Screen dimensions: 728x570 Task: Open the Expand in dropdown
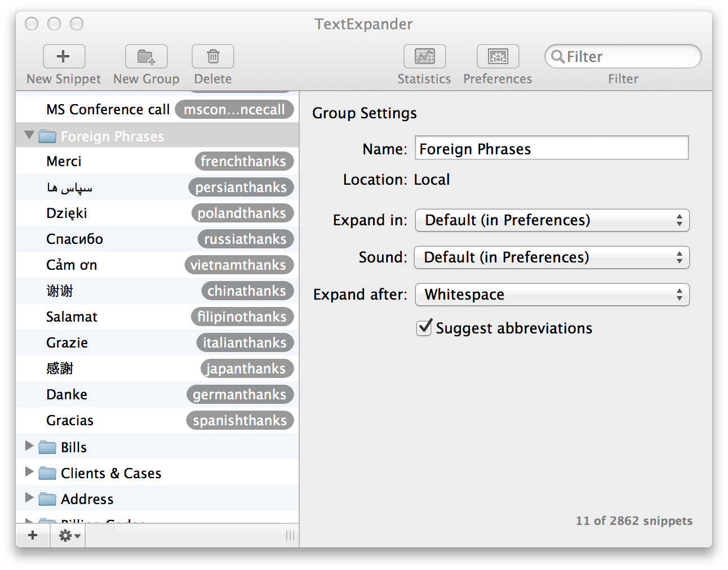pyautogui.click(x=552, y=220)
